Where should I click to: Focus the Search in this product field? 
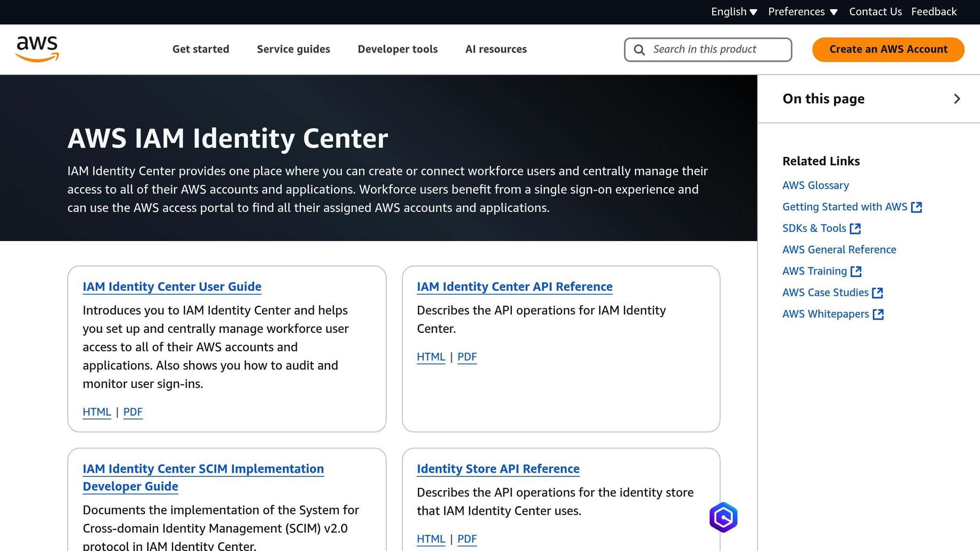[708, 50]
